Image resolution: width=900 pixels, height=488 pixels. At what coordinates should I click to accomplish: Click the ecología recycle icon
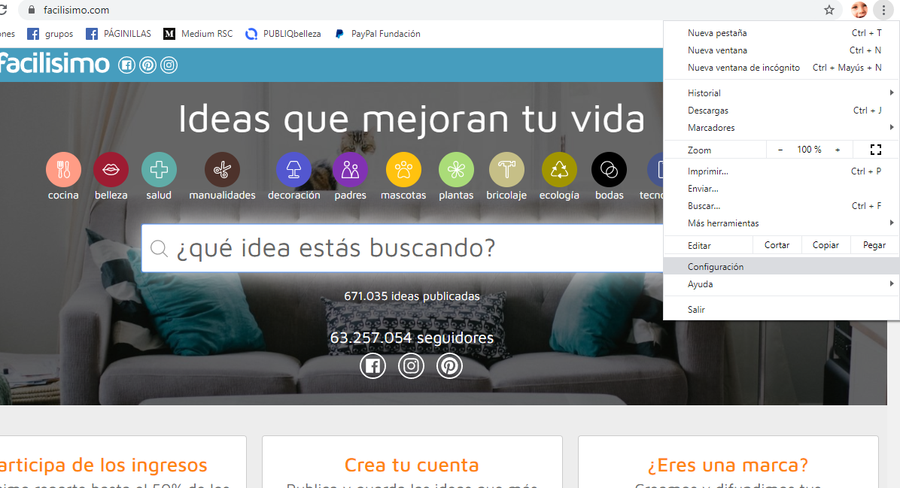(559, 170)
